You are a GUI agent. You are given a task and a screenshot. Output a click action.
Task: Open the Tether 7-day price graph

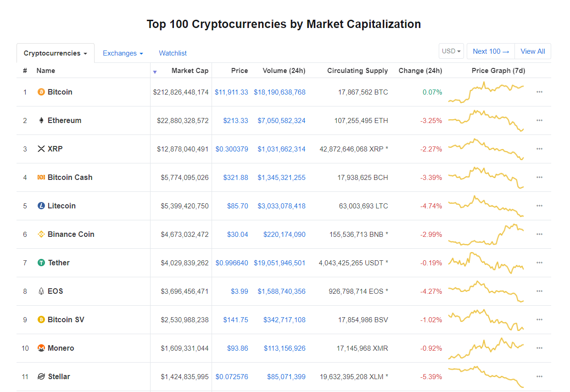486,263
